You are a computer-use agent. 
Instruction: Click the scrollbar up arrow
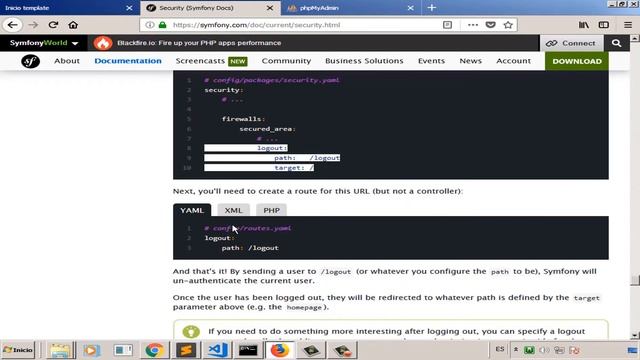(635, 38)
